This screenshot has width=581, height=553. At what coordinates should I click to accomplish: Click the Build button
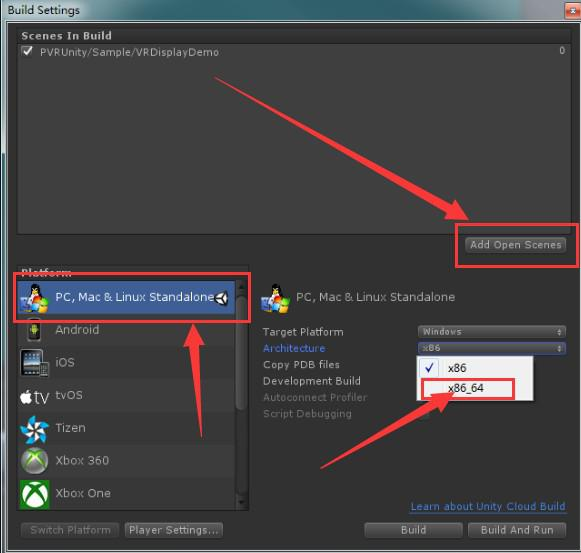tap(413, 530)
